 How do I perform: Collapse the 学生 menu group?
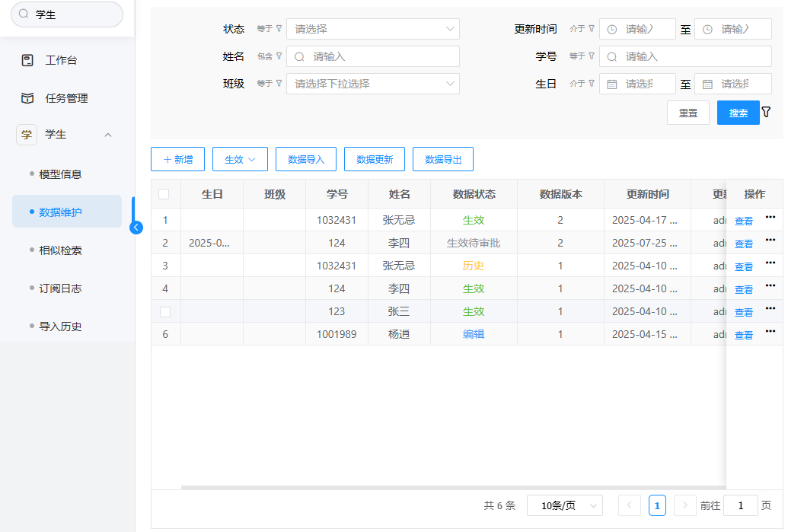(x=107, y=135)
